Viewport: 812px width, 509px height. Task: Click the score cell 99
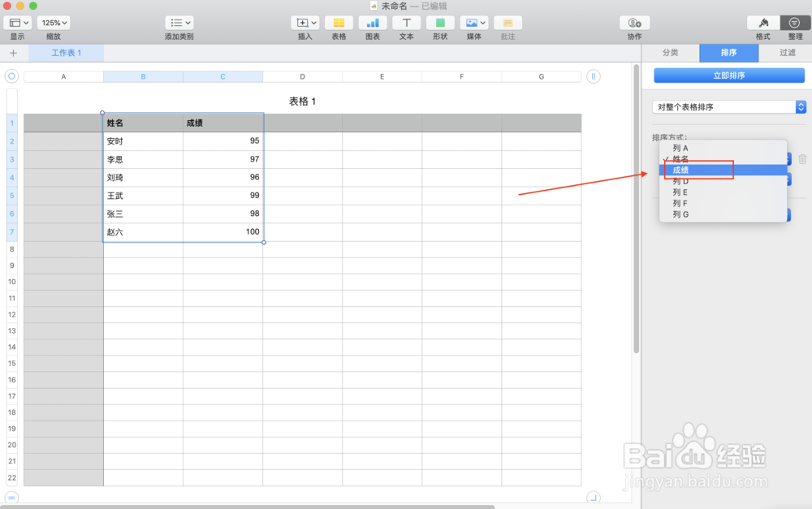click(x=222, y=196)
